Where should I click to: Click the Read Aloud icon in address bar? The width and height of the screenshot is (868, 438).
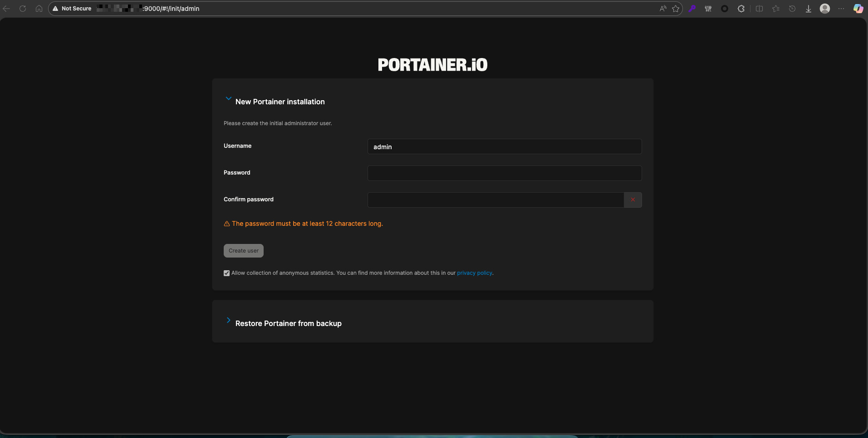[x=663, y=9]
